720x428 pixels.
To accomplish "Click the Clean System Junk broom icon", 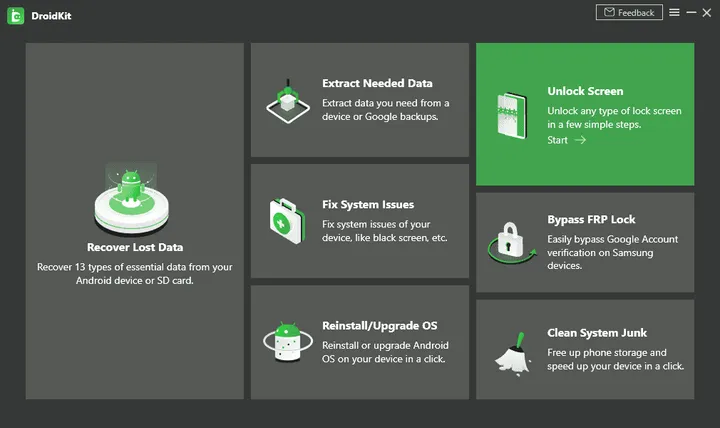I will coord(512,353).
